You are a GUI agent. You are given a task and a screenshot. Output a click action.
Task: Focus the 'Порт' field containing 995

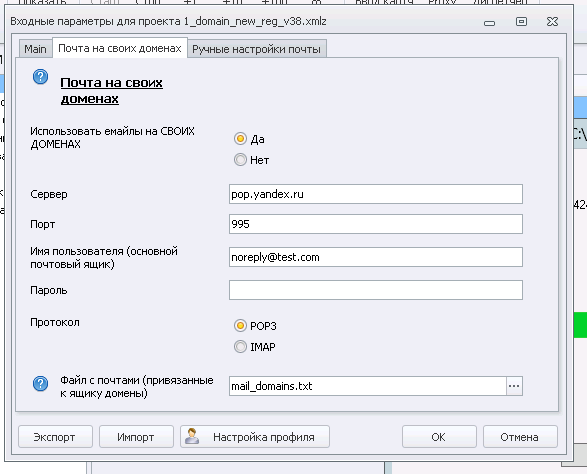coord(375,224)
